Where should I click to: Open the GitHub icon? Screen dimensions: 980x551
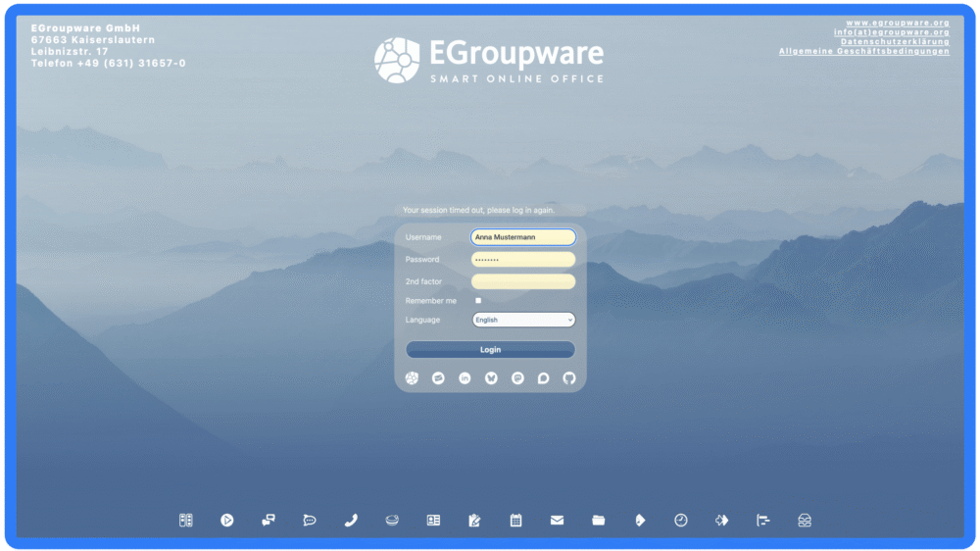568,377
